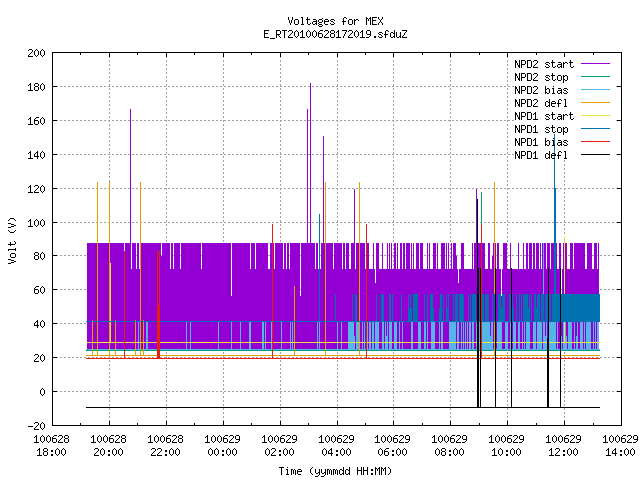Select the 'NPD2 start' legend label
The image size is (640, 480).
click(x=544, y=64)
